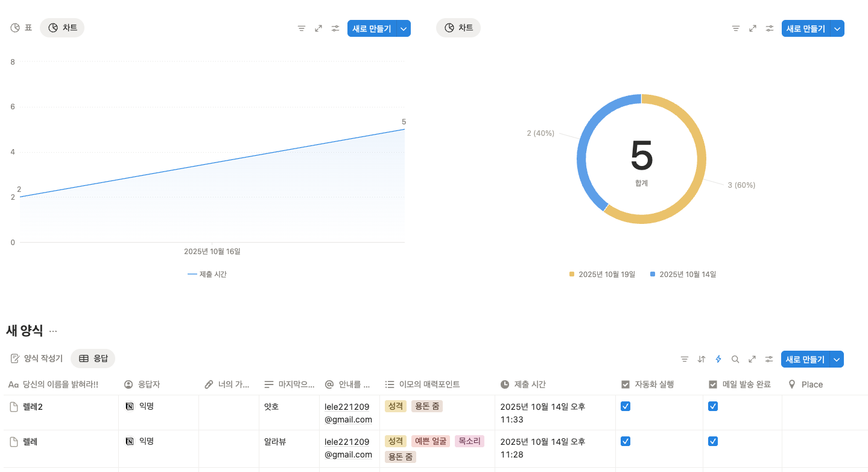The height and width of the screenshot is (472, 868).
Task: Enable 자동화 실행 checkbox for 렐레2 row
Action: [x=625, y=406]
